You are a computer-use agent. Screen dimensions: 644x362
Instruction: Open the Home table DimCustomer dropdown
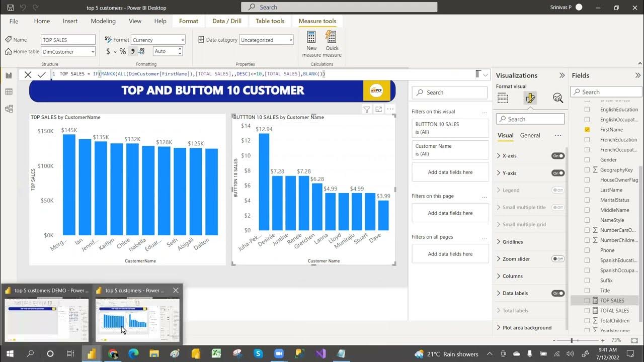point(68,51)
